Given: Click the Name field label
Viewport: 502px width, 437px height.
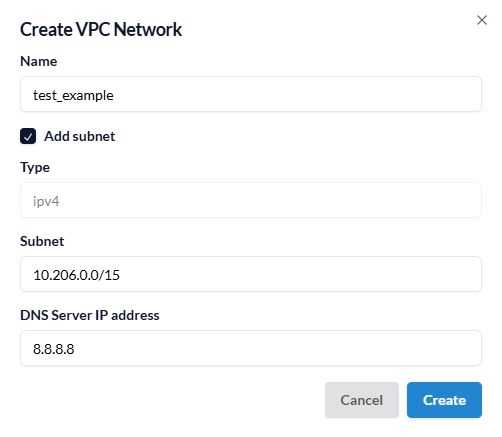Looking at the screenshot, I should point(39,61).
